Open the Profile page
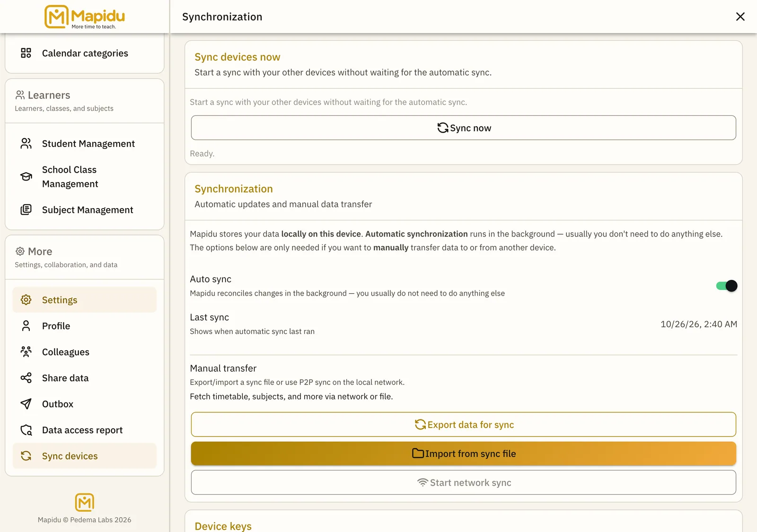 tap(85, 326)
